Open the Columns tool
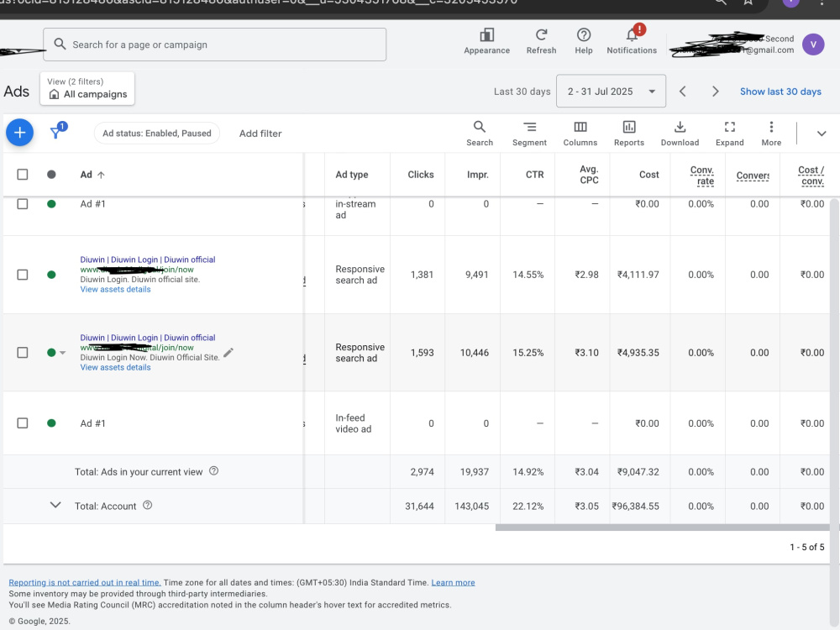 coord(580,127)
